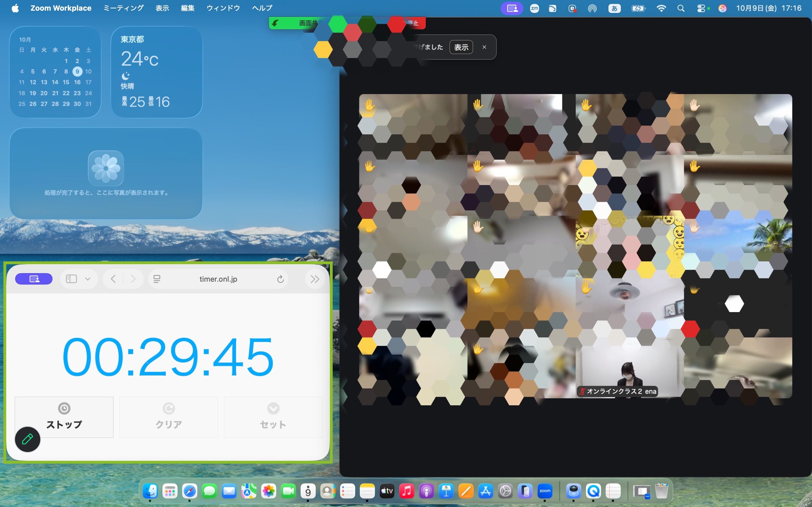Image resolution: width=812 pixels, height=507 pixels.
Task: Click the purple screen sharing indicator pill
Action: (x=34, y=279)
